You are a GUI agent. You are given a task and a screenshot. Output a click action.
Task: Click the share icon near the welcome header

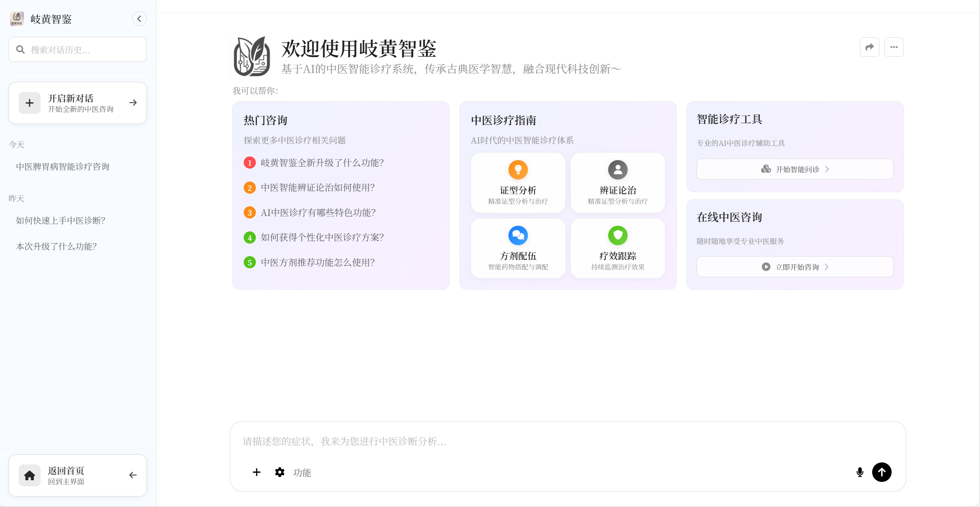click(x=869, y=47)
